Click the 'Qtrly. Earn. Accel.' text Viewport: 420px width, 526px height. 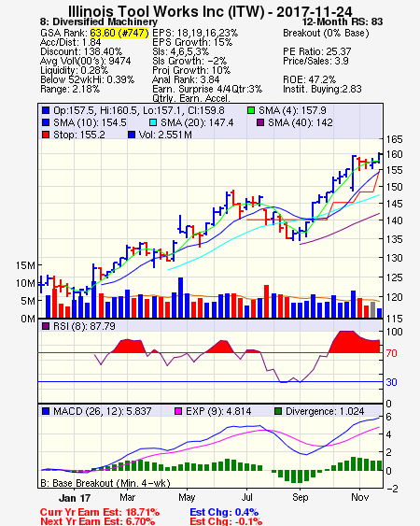click(x=191, y=99)
